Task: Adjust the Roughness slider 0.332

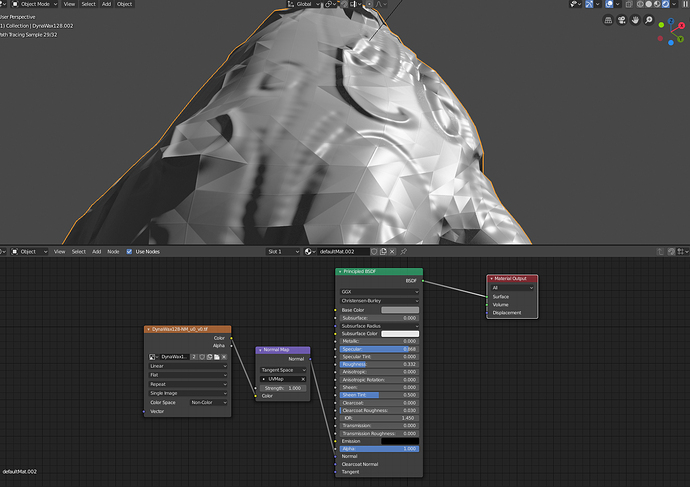Action: 379,364
